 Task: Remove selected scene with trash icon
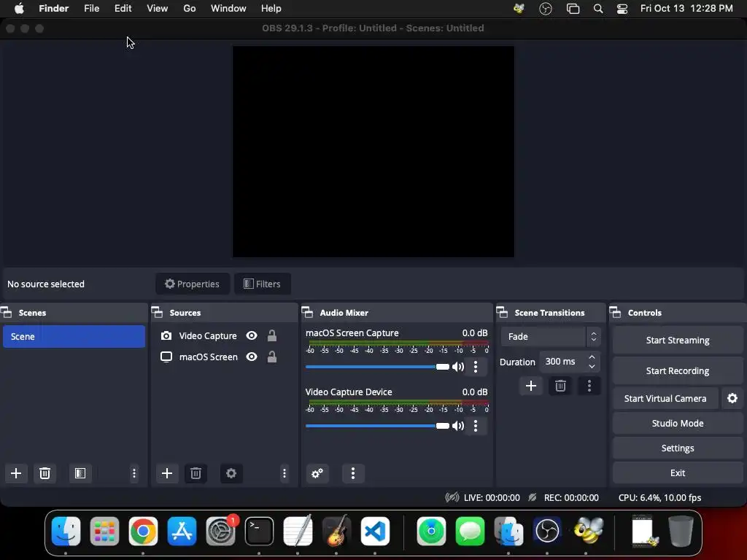[x=44, y=473]
